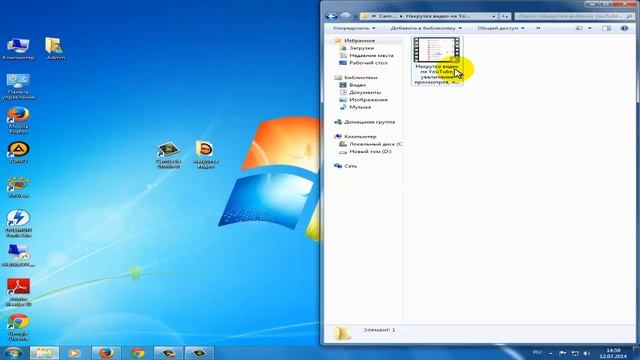This screenshot has height=360, width=640.
Task: Switch to Explorer from the taskbar
Action: pos(44,353)
